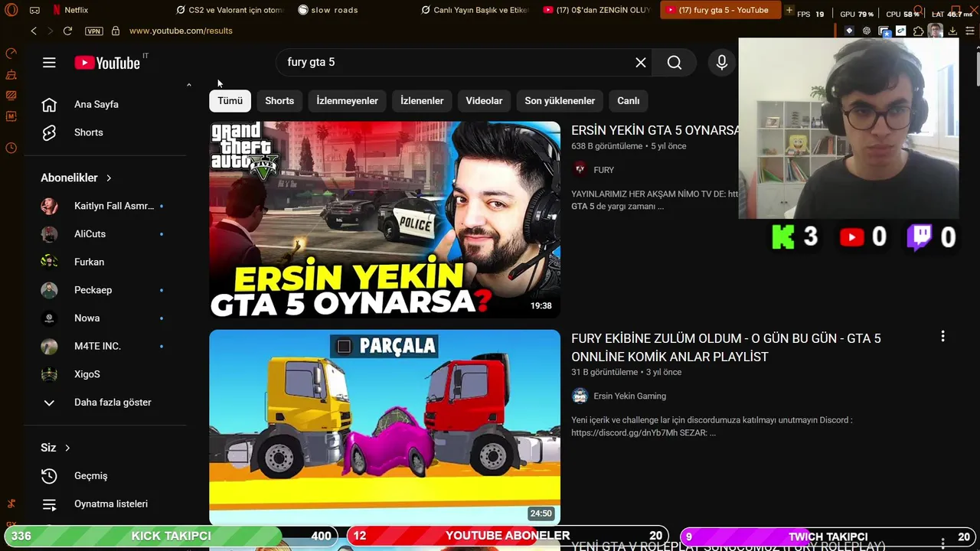Open Nowa channel subscription
Screen dimensions: 980x551
[106, 318]
